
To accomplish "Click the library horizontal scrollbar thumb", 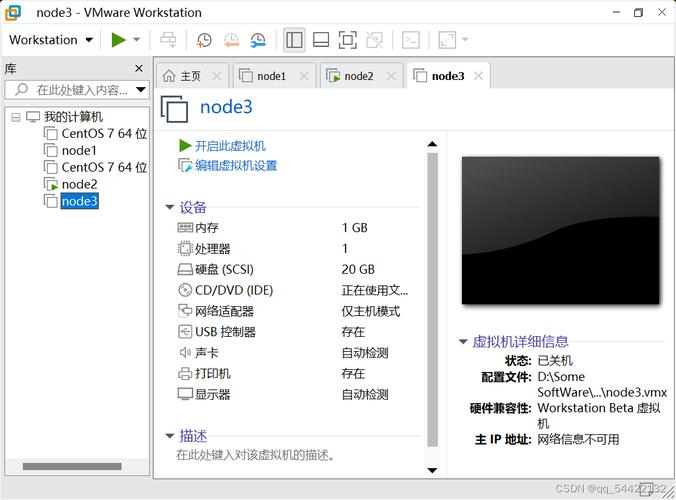I will 72,466.
